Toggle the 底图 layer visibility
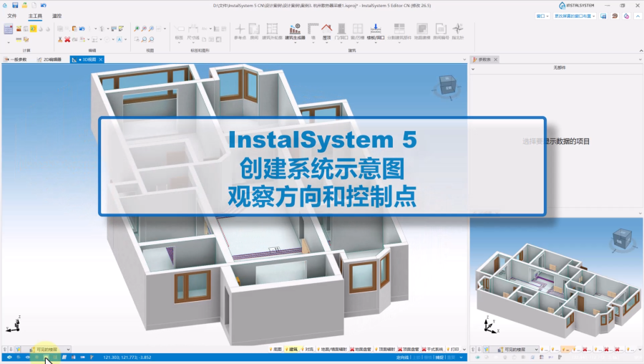644x364 pixels. pyautogui.click(x=275, y=349)
